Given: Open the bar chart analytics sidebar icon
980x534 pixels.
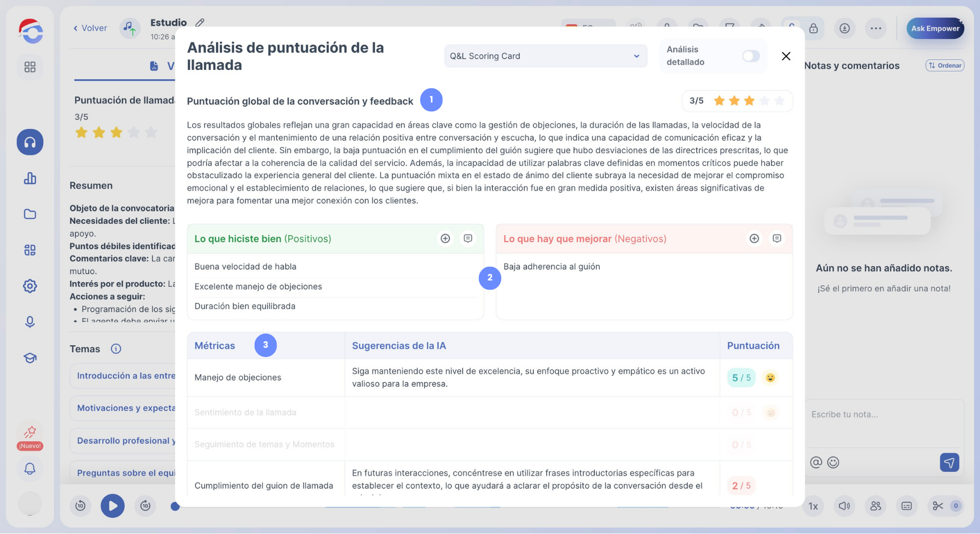Looking at the screenshot, I should click(x=30, y=179).
